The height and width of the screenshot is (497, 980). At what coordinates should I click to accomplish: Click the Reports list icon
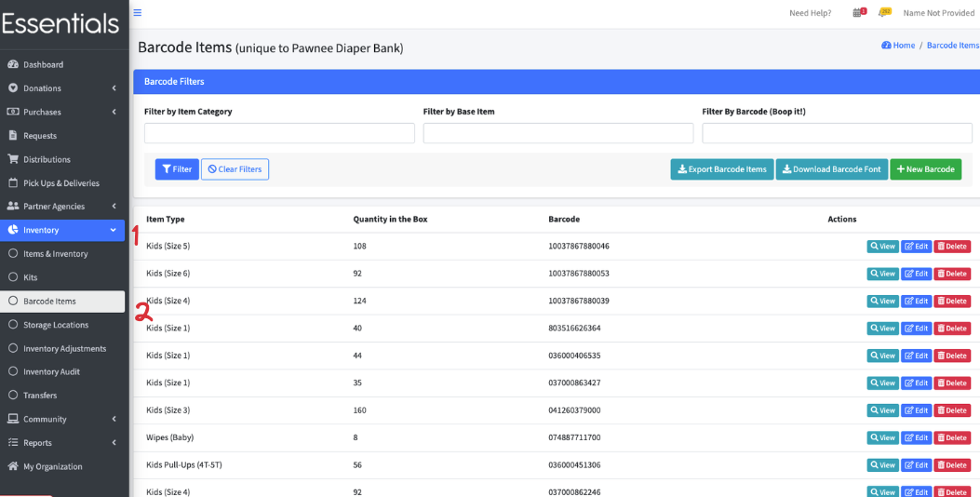click(x=12, y=443)
